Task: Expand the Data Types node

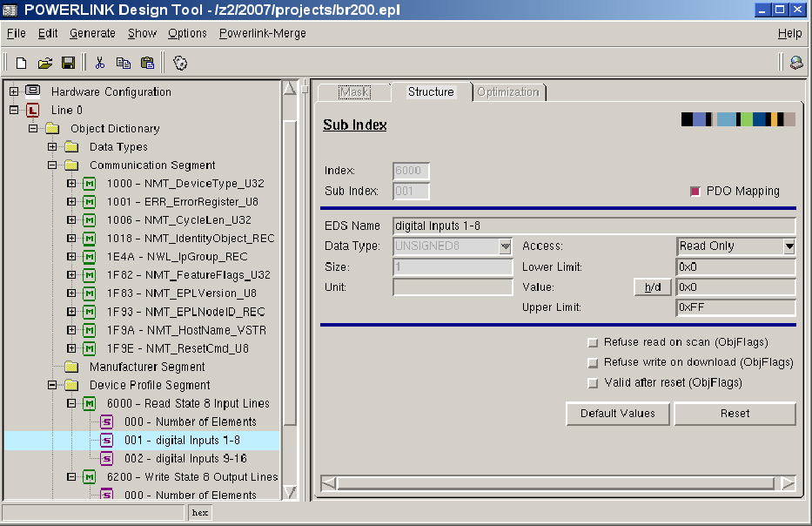Action: coord(52,146)
